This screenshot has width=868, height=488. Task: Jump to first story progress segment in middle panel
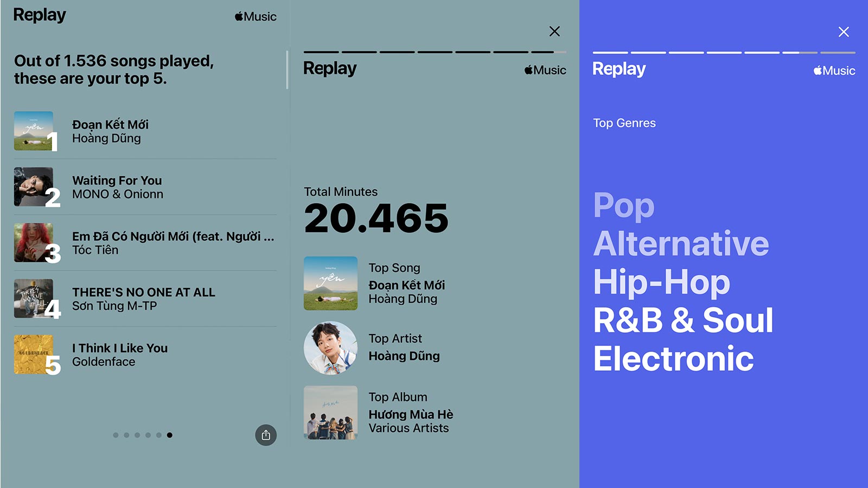click(321, 52)
